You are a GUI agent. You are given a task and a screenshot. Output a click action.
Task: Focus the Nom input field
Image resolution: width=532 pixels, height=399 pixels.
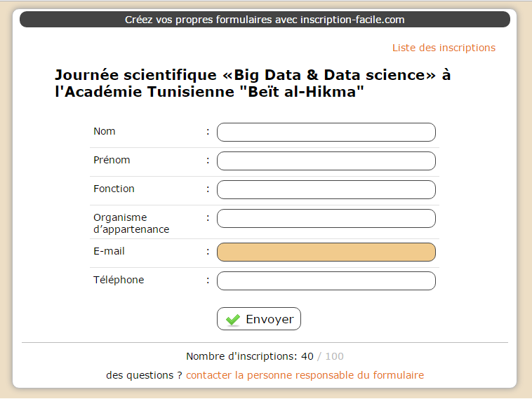click(326, 133)
